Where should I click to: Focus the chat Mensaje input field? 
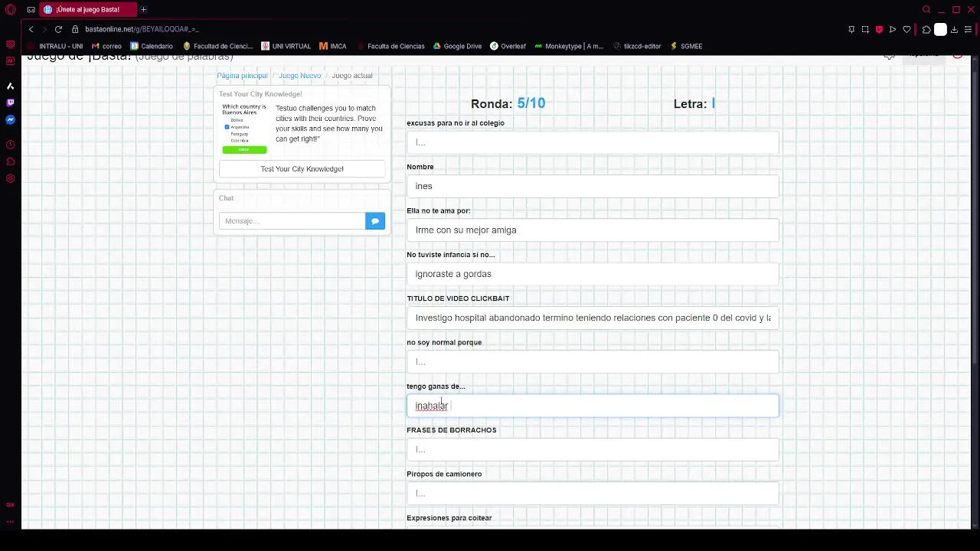click(x=292, y=221)
